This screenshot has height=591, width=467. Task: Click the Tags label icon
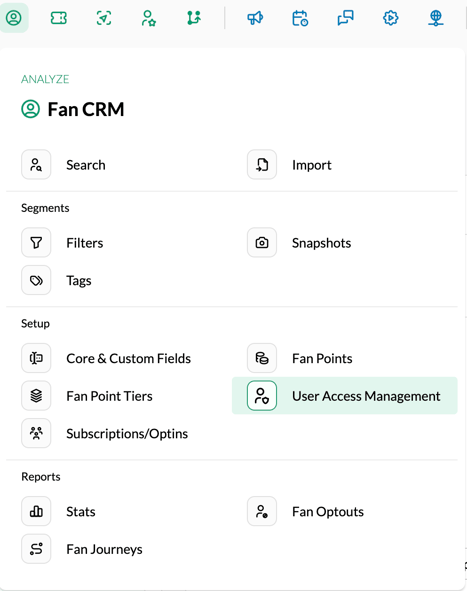tap(36, 280)
